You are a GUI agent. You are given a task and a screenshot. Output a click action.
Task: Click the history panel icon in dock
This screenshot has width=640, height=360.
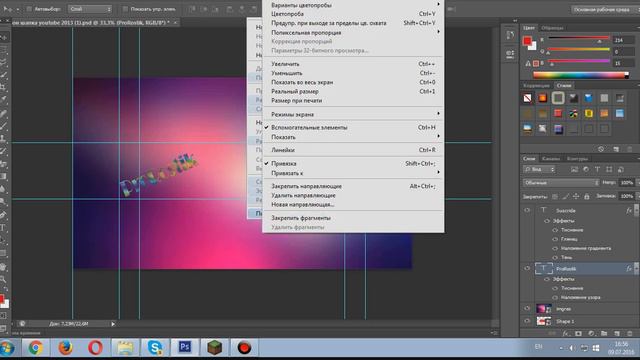coord(510,35)
